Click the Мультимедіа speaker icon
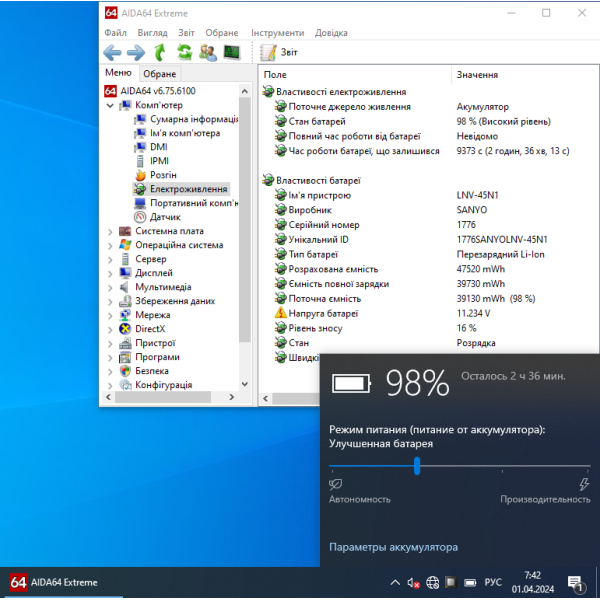 click(x=124, y=287)
